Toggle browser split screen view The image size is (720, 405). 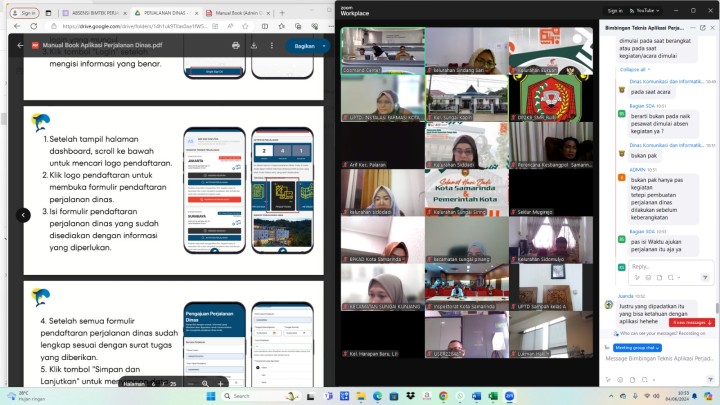265,26
